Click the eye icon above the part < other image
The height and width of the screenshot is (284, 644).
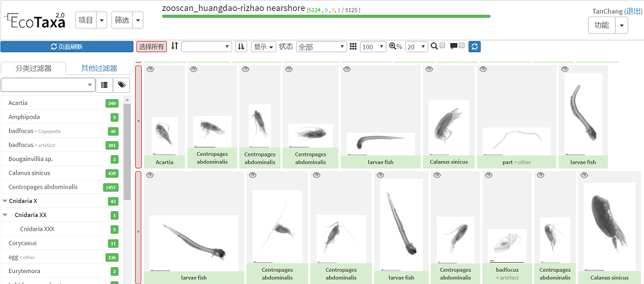(484, 70)
